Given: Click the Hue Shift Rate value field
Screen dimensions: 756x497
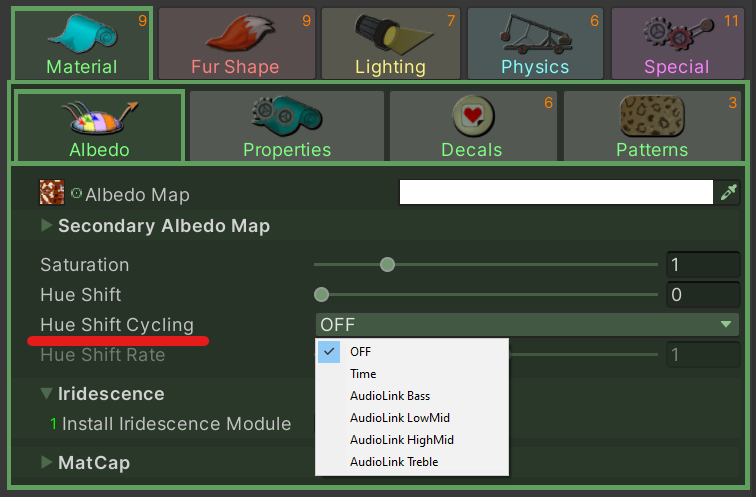Looking at the screenshot, I should 702,355.
